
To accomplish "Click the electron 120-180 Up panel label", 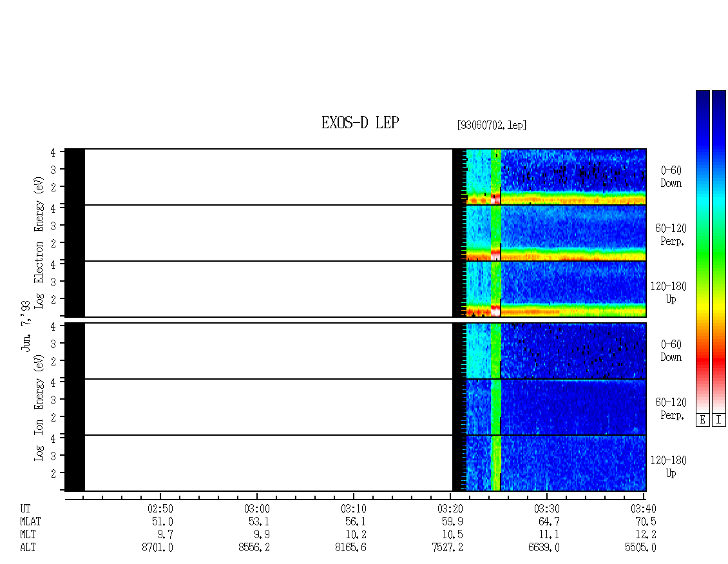I will pyautogui.click(x=668, y=293).
